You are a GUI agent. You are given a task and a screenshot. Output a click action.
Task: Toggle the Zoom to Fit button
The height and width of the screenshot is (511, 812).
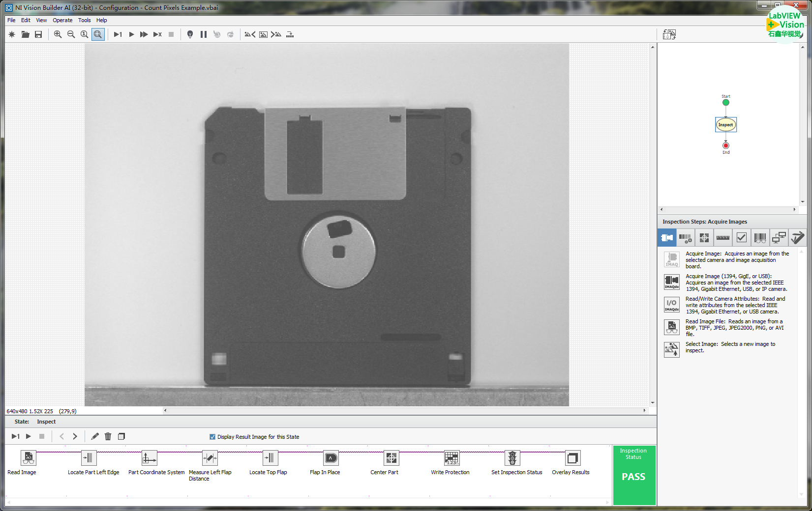98,34
